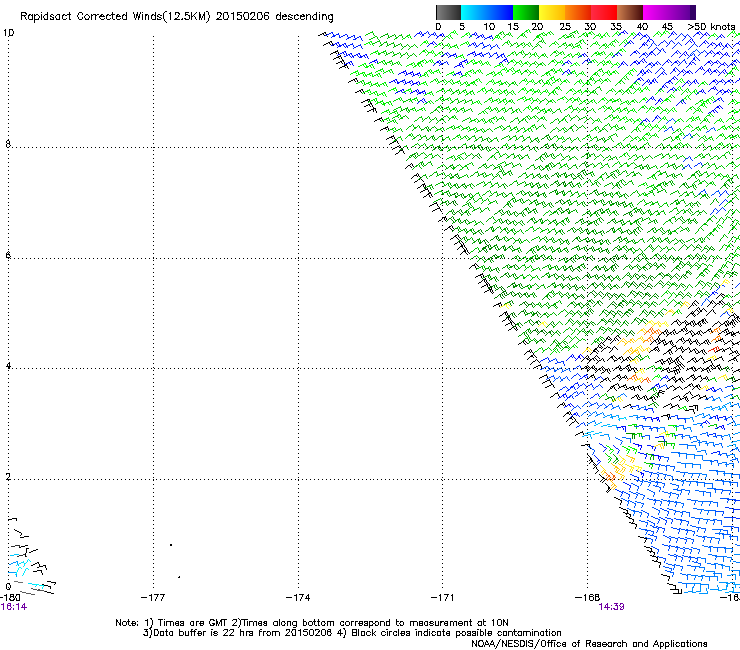
Task: Click the orange 25-30 knots legend swatch
Action: pos(578,12)
